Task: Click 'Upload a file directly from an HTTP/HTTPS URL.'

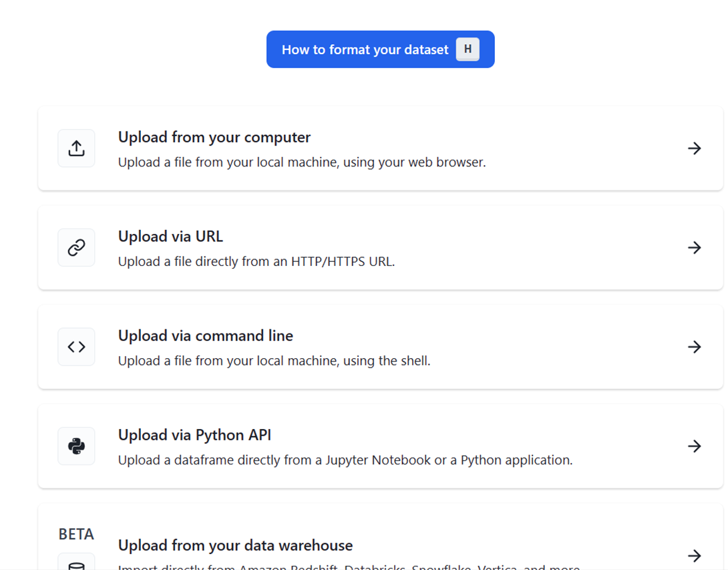Action: [256, 261]
